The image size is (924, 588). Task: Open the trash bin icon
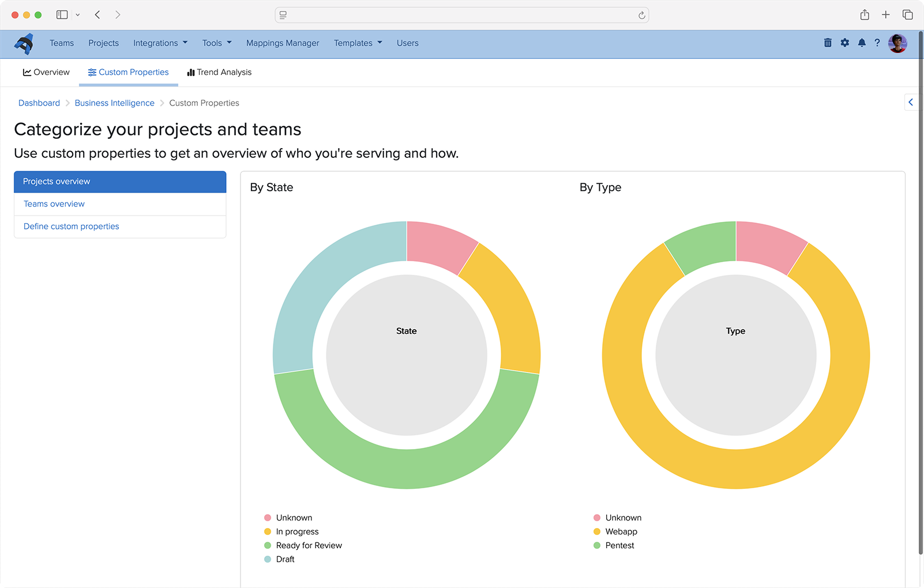(828, 43)
